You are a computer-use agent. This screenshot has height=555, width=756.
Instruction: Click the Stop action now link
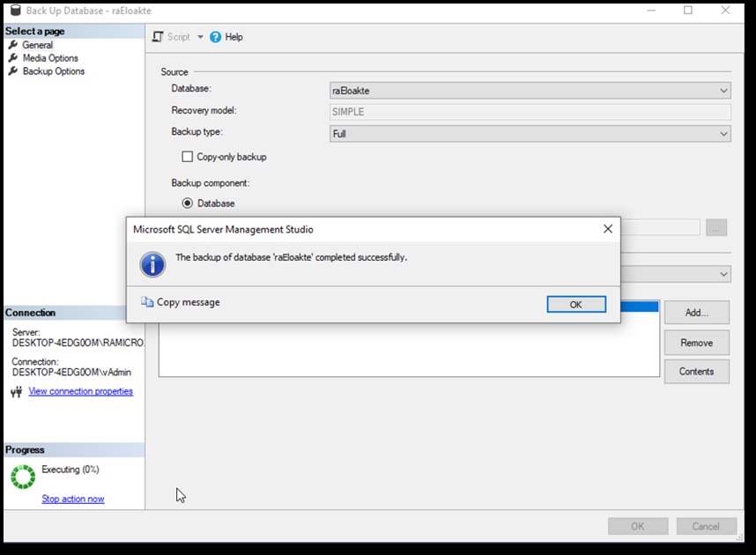pos(73,499)
